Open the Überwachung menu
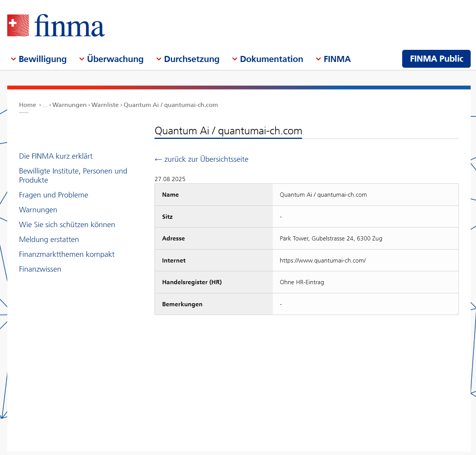476x455 pixels. coord(115,59)
